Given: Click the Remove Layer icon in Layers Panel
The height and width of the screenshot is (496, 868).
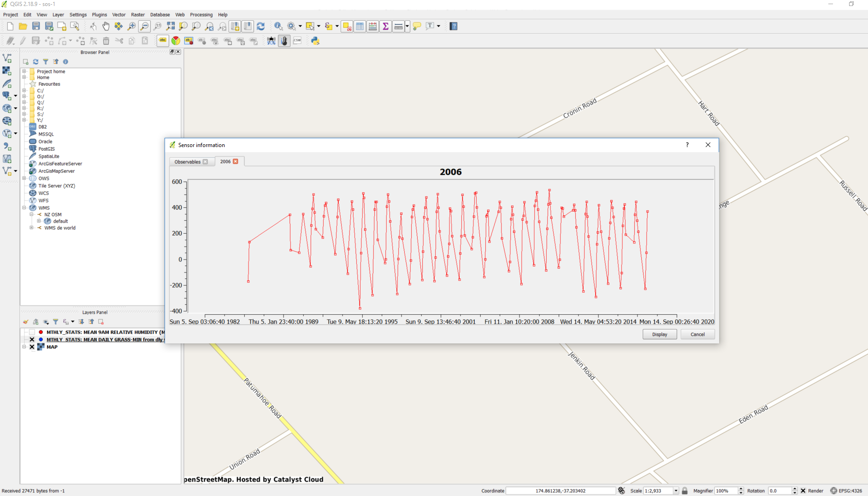Looking at the screenshot, I should (x=101, y=322).
